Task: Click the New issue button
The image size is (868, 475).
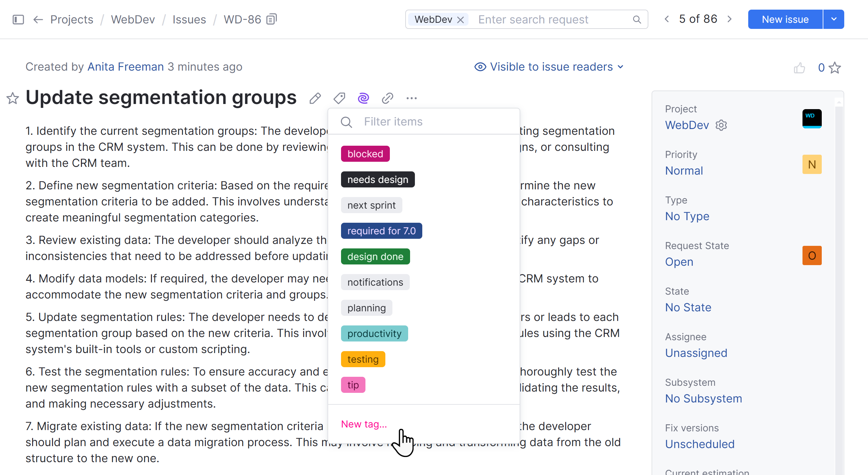Action: [x=785, y=19]
